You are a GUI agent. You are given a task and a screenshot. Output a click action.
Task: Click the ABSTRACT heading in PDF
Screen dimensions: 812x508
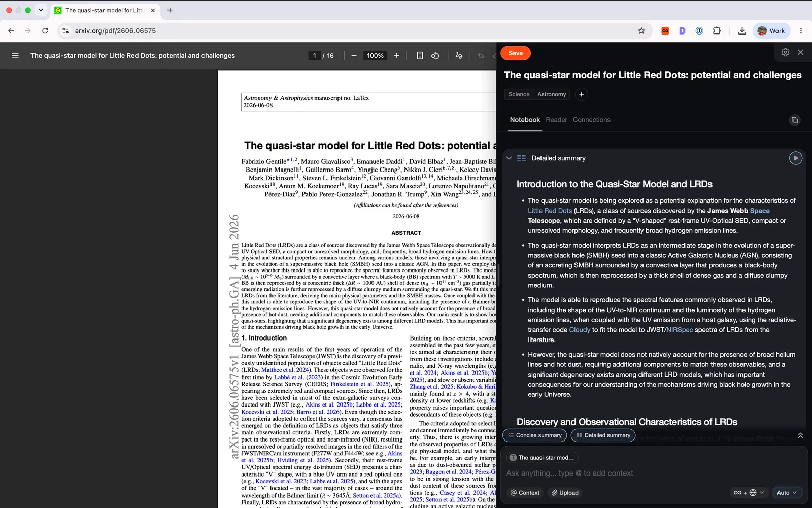406,233
